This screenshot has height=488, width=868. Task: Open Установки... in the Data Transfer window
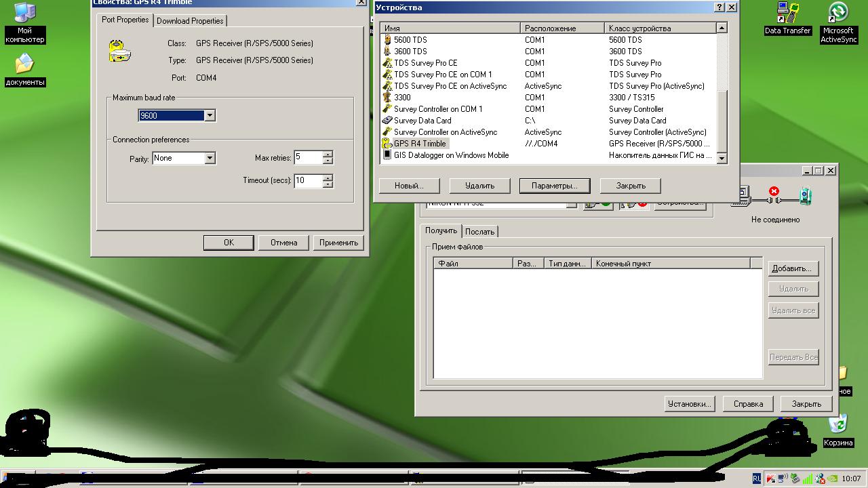pos(689,404)
